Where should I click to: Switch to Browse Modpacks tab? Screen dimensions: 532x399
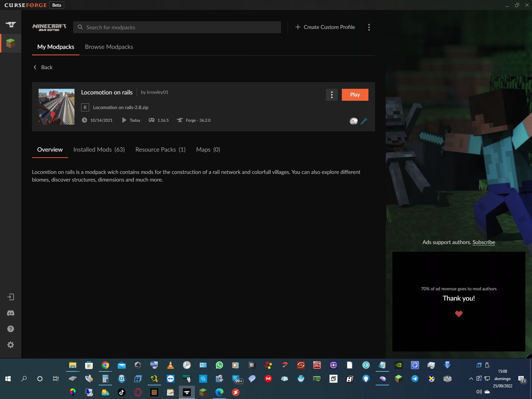tap(109, 47)
